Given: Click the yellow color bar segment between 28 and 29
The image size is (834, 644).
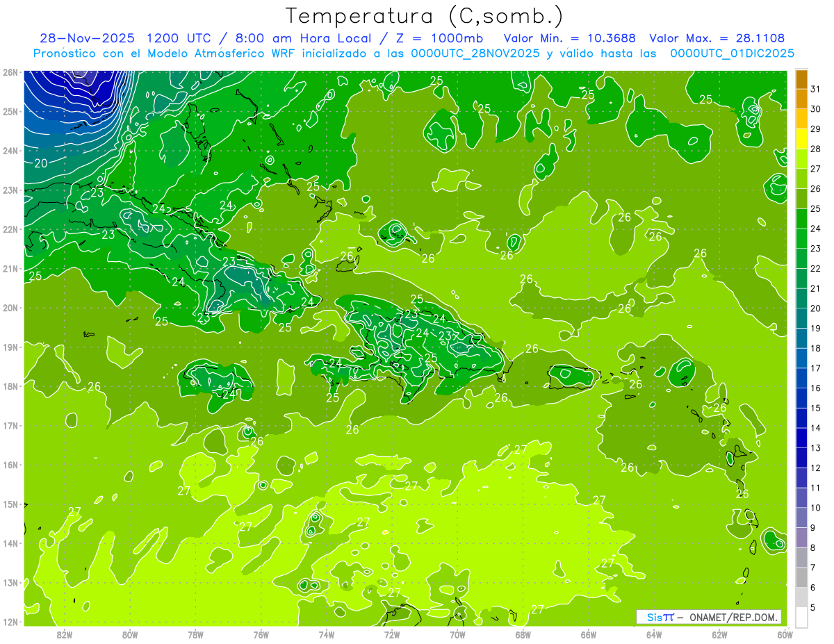Looking at the screenshot, I should tap(801, 139).
